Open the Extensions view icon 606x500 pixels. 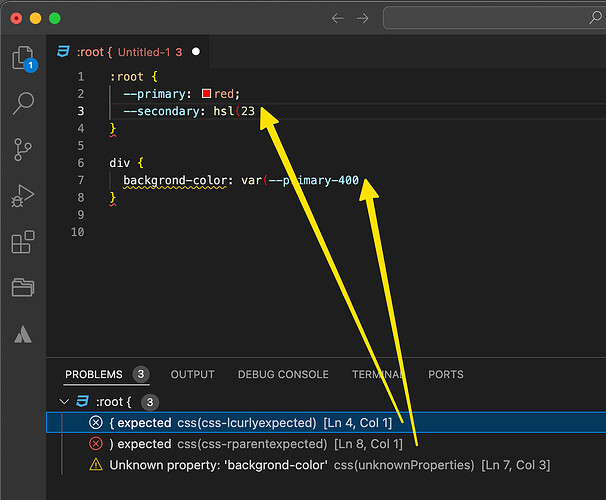pos(23,242)
